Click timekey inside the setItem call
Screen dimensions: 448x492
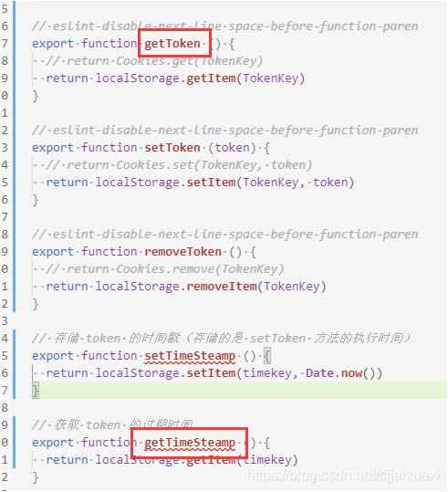[267, 373]
